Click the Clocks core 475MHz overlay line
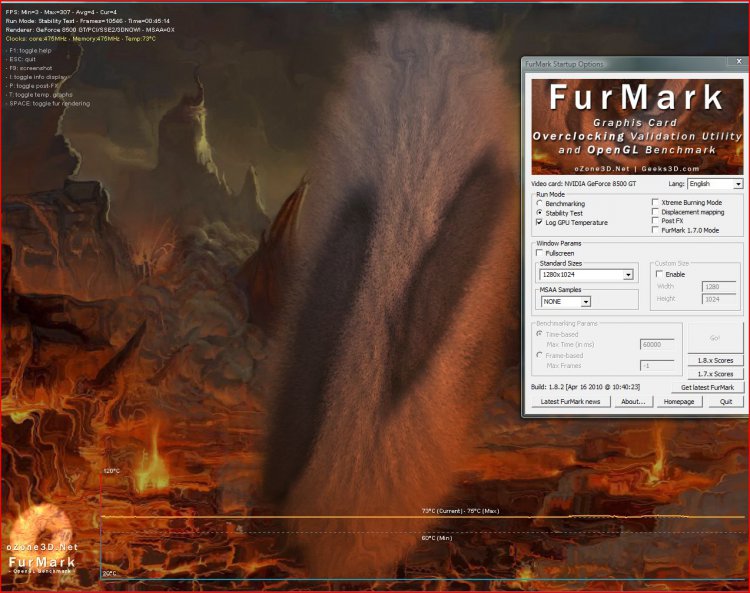 [x=81, y=39]
